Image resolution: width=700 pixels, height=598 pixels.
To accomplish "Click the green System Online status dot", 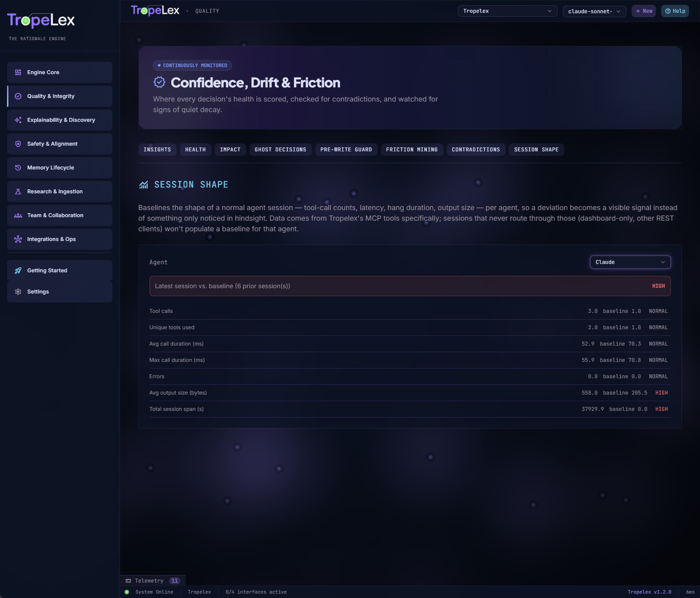I will coord(127,592).
